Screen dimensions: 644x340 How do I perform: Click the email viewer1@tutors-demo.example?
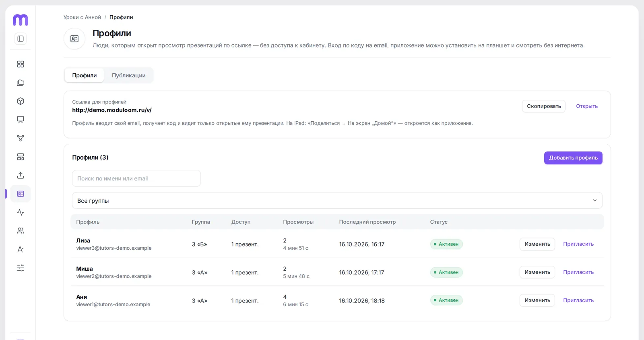(x=113, y=305)
